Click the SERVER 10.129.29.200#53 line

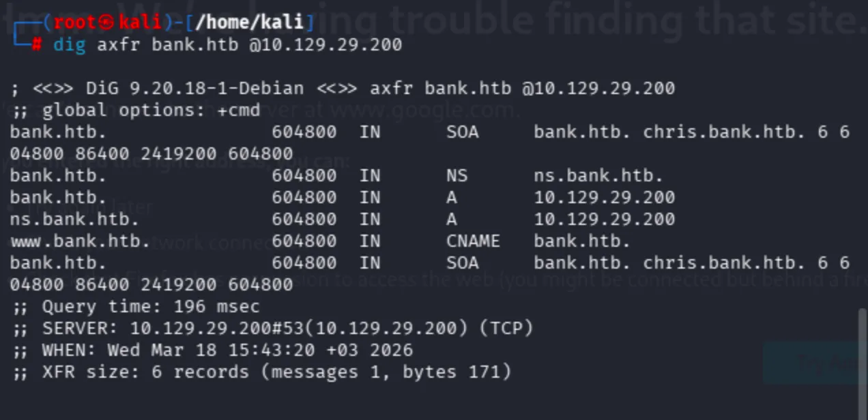pos(272,328)
